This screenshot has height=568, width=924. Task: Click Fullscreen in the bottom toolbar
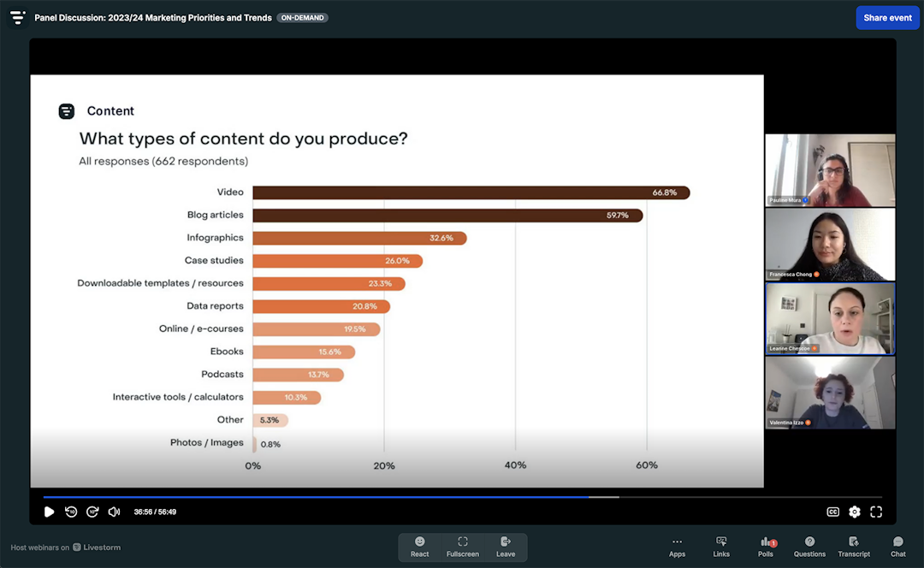pyautogui.click(x=463, y=547)
